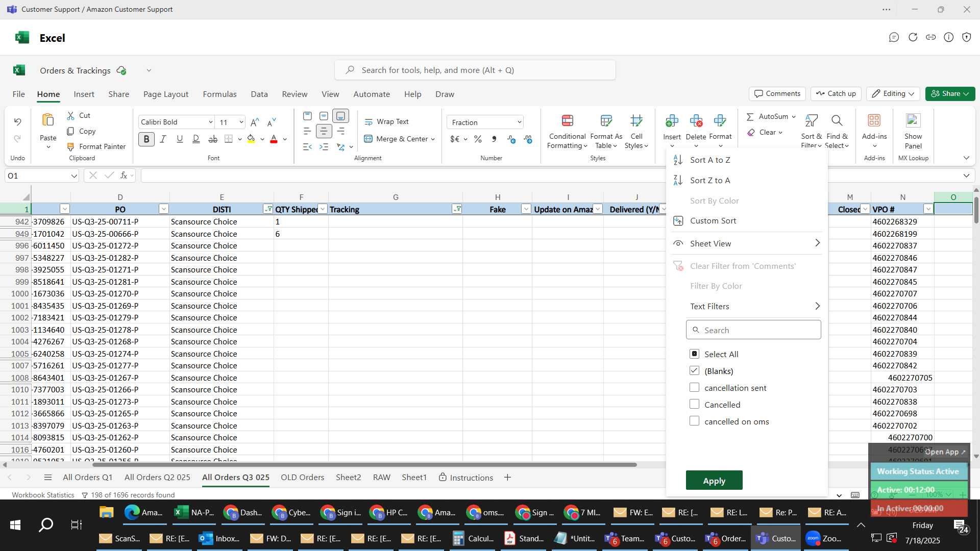Image resolution: width=980 pixels, height=551 pixels.
Task: Open Conditional Formatting
Action: pyautogui.click(x=567, y=132)
